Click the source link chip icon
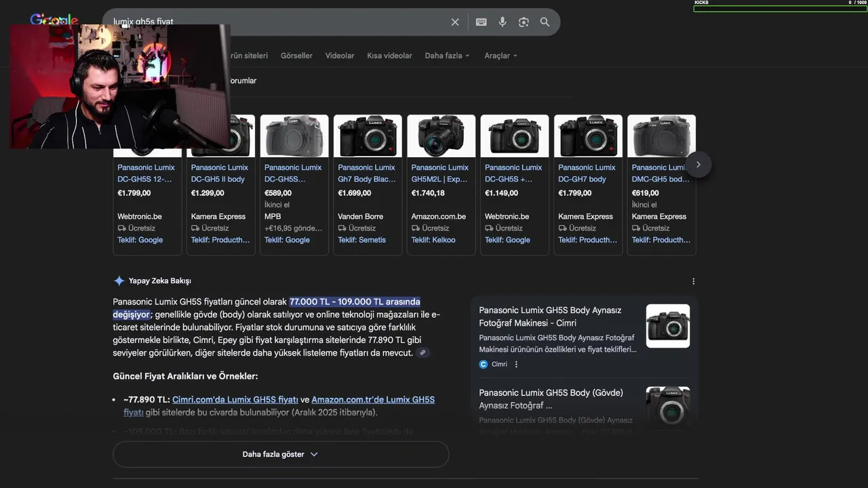This screenshot has width=868, height=488. 422,352
